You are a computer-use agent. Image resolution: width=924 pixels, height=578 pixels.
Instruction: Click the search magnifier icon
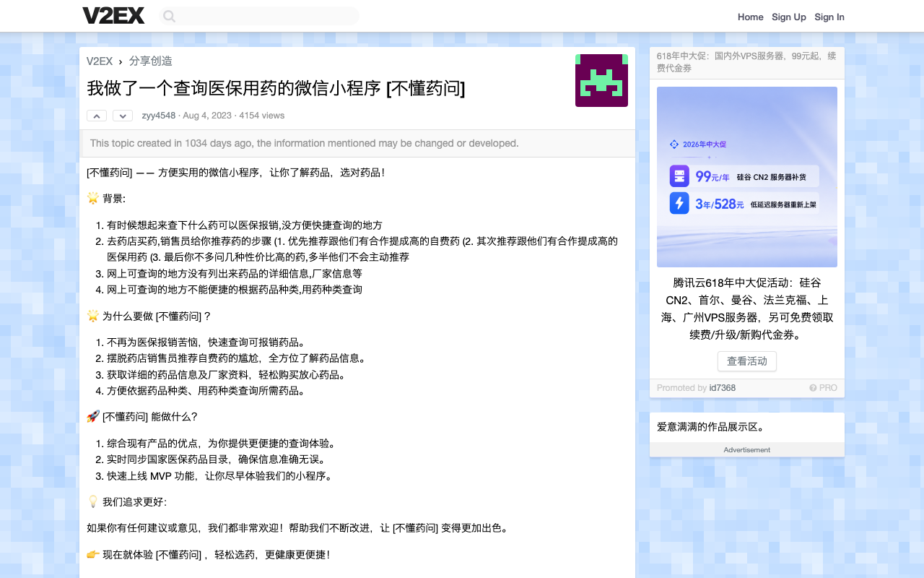(x=169, y=16)
